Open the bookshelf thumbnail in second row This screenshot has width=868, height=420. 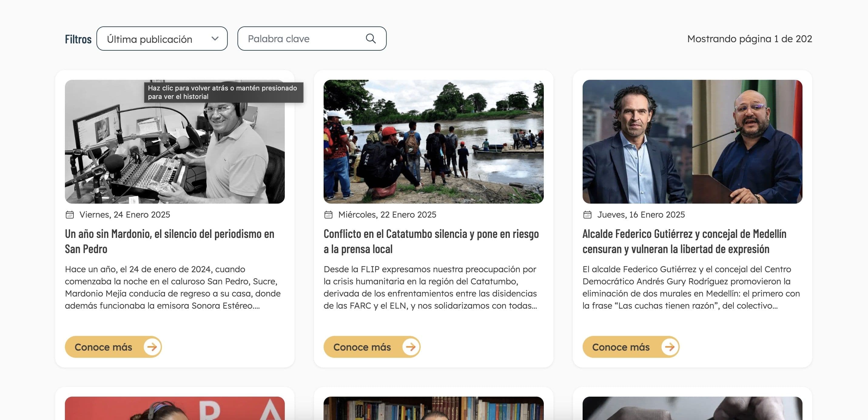pos(434,408)
